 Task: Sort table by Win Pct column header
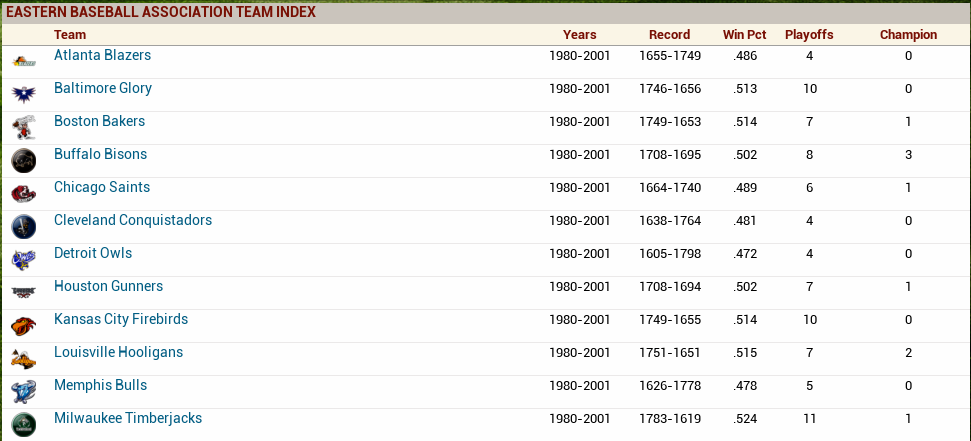point(744,34)
